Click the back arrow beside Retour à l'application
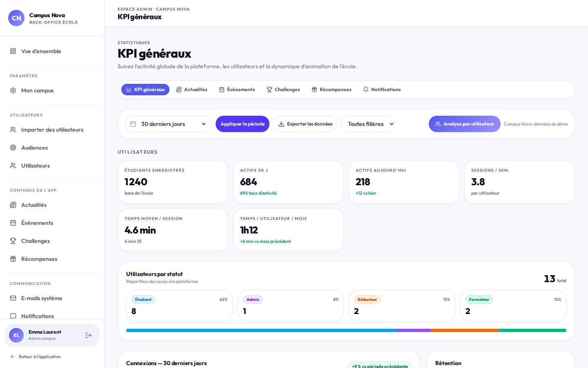The width and height of the screenshot is (588, 368). (13, 357)
